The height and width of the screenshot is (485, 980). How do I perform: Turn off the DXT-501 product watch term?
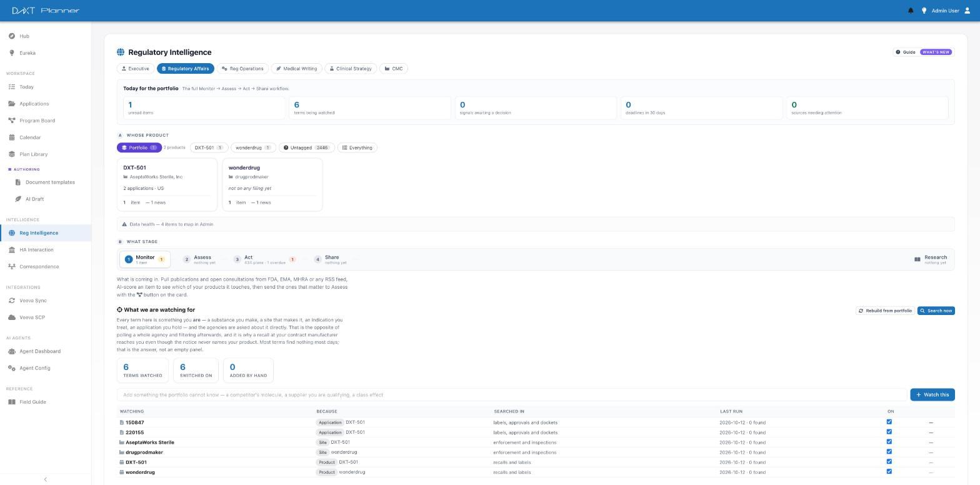click(x=889, y=462)
